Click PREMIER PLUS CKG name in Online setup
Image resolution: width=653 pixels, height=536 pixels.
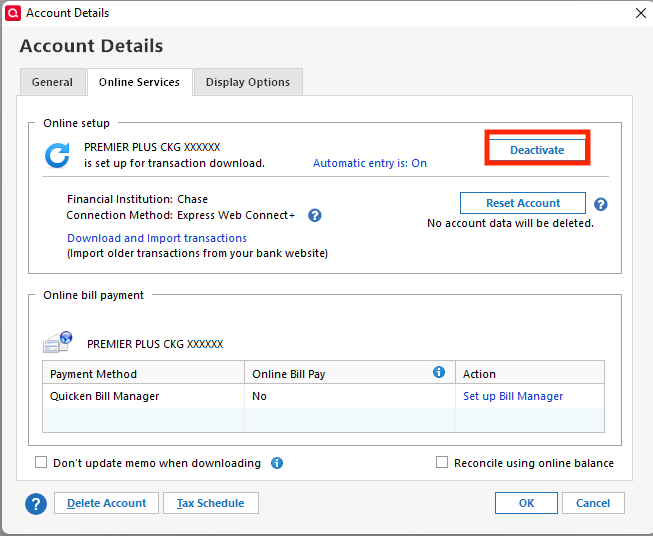pos(152,147)
